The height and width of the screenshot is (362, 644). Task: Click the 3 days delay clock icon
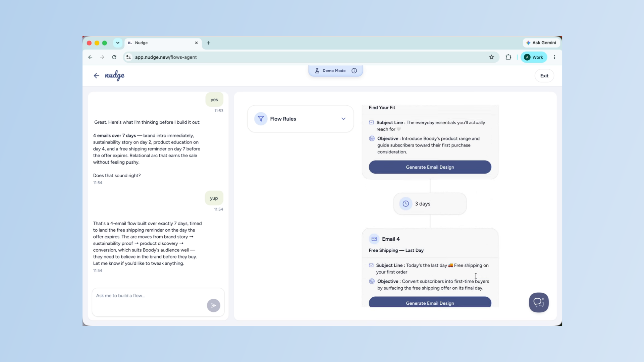point(406,204)
